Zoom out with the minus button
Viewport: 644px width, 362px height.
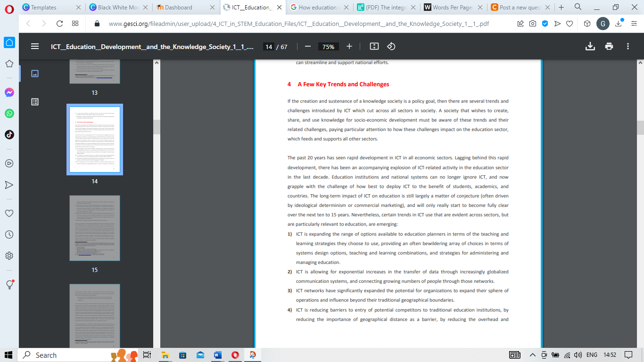[x=307, y=46]
